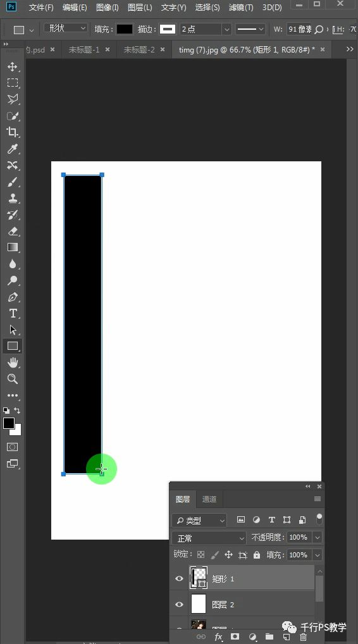Image resolution: width=358 pixels, height=644 pixels.
Task: Switch to the 通道 tab
Action: (209, 499)
